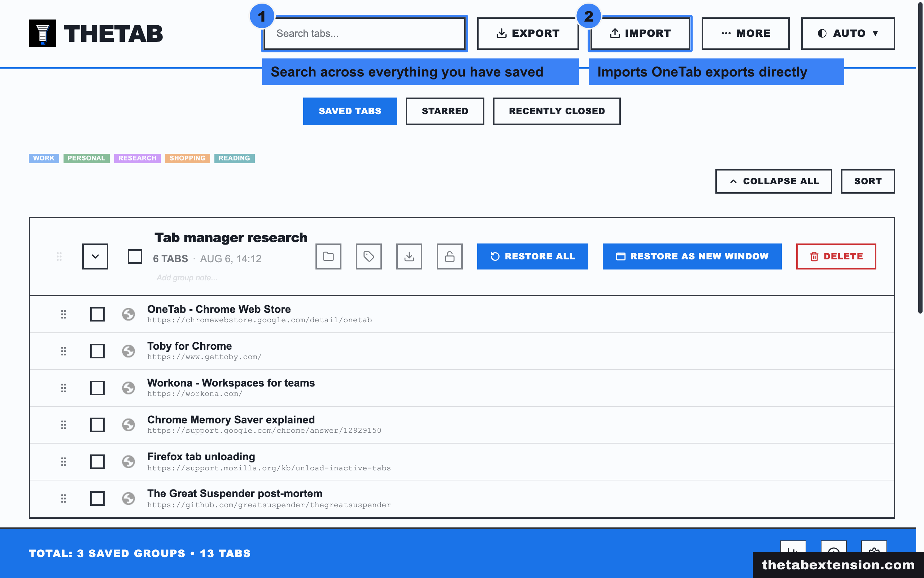924x578 pixels.
Task: Tick the checkbox for Toby for Chrome
Action: 97,351
